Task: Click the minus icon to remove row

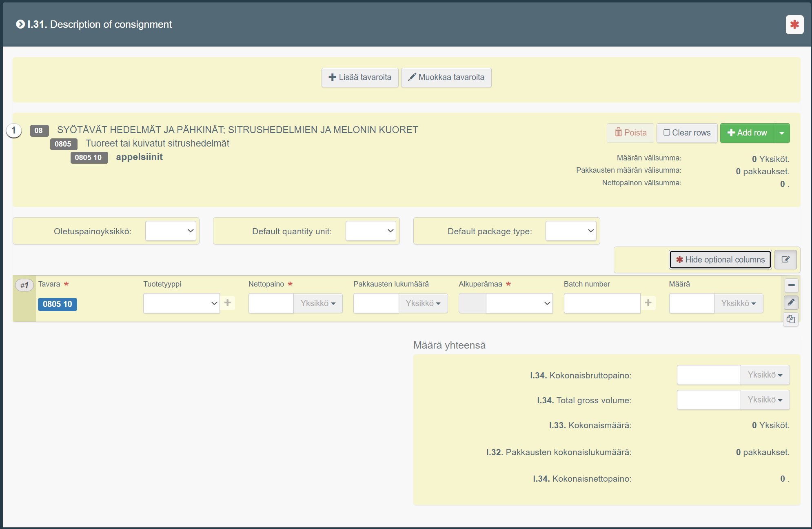Action: pyautogui.click(x=791, y=285)
